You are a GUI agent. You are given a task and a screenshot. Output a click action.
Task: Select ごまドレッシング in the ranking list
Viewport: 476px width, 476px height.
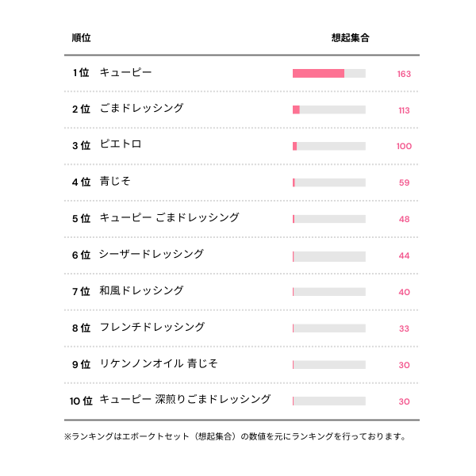(x=142, y=109)
